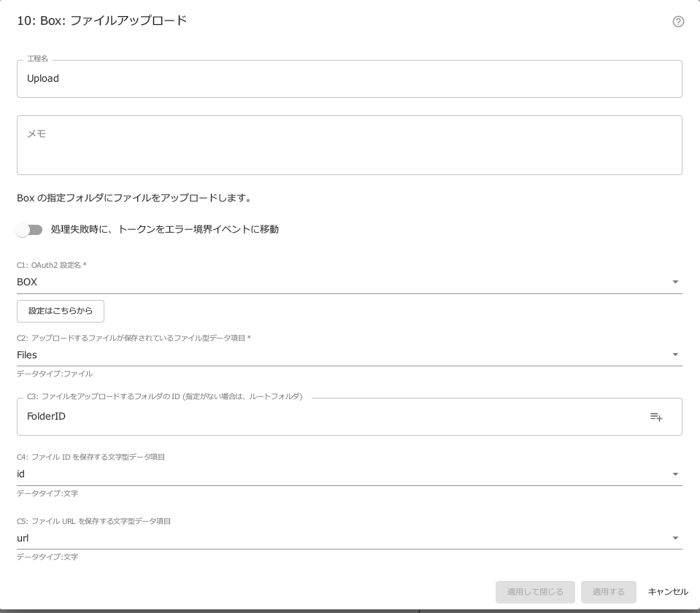Click the C5: ファイル URL label text
700x613 pixels.
click(93, 521)
